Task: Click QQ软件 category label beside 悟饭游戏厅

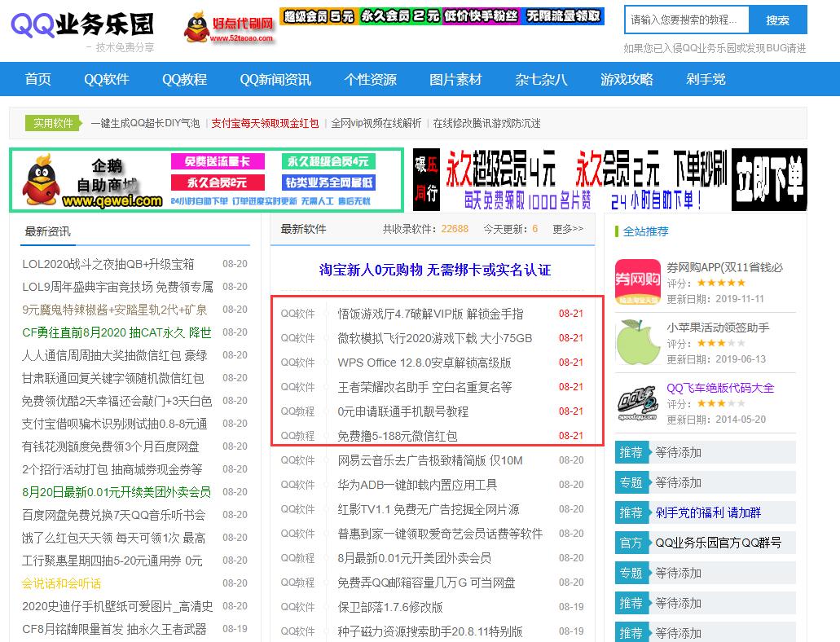Action: pyautogui.click(x=298, y=314)
